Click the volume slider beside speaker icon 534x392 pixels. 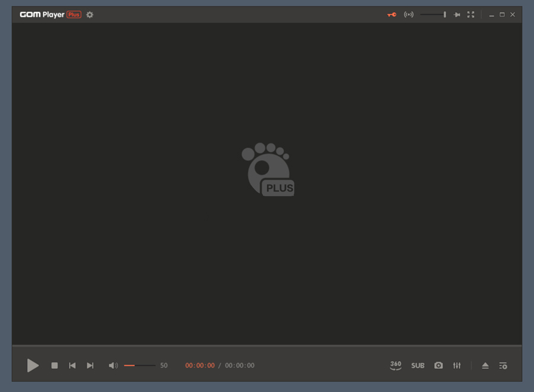[139, 366]
